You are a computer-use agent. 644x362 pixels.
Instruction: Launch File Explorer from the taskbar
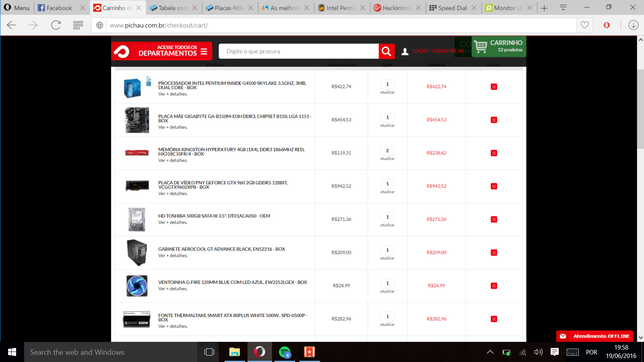coord(235,352)
